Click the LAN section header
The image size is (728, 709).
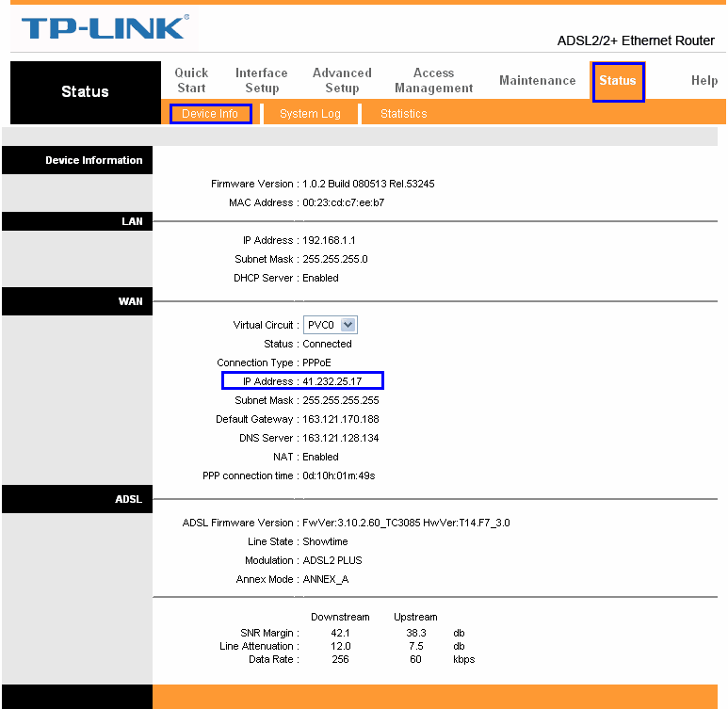[x=77, y=221]
